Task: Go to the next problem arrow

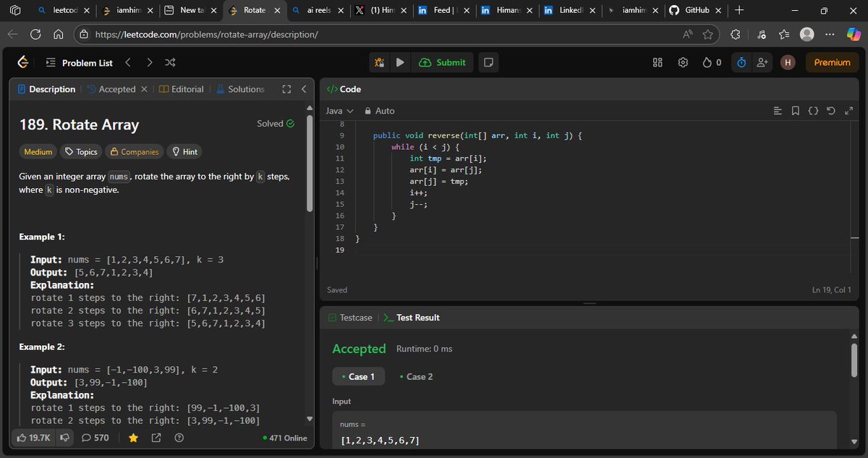Action: pyautogui.click(x=149, y=62)
